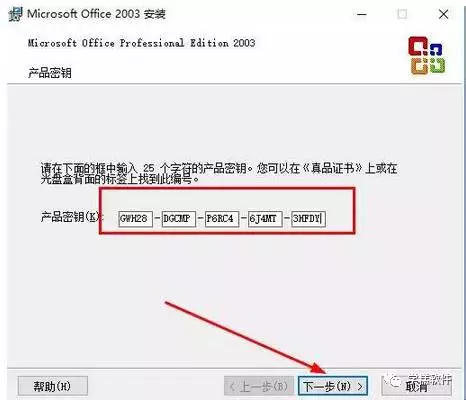Click the colorful Office 2003 logo
Image resolution: width=466 pixels, height=400 pixels.
click(427, 55)
